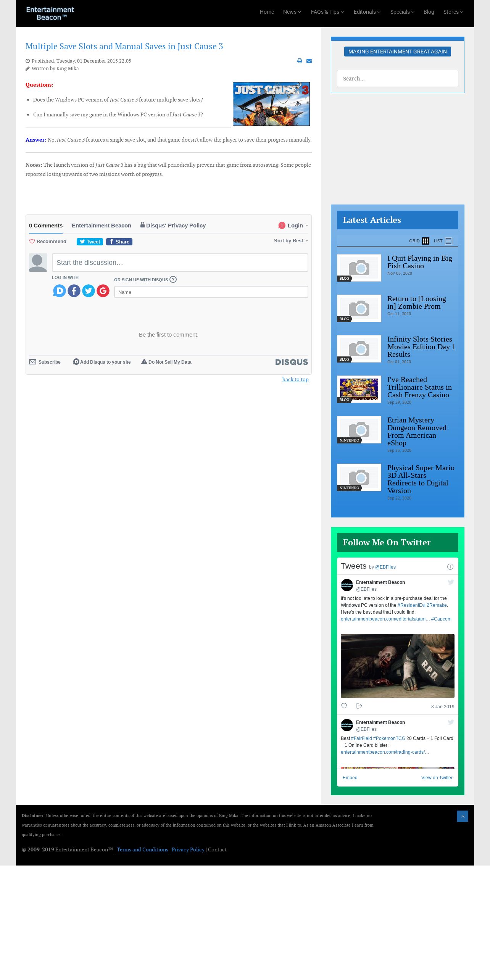The height and width of the screenshot is (980, 490).
Task: Open the News dropdown menu
Action: (x=292, y=12)
